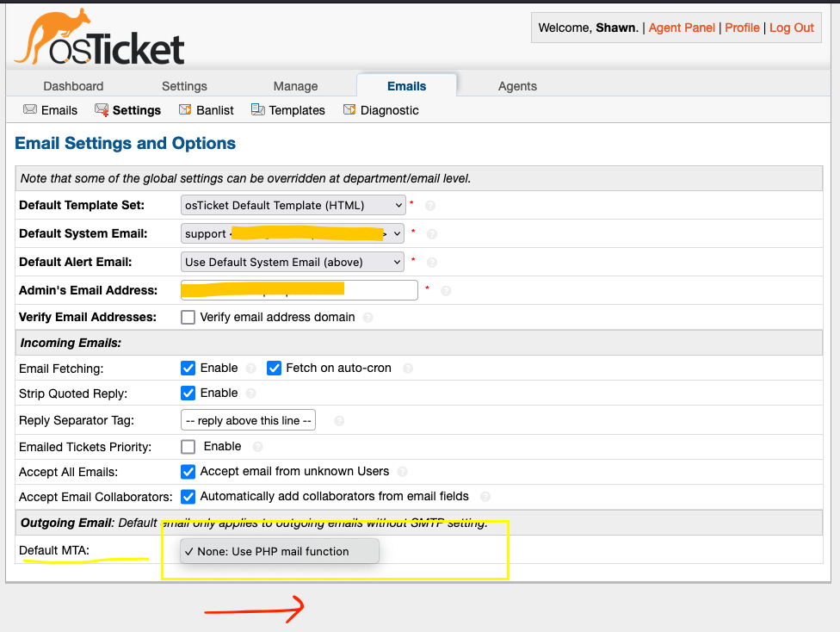Open help tip for Default System Email
The height and width of the screenshot is (632, 840).
pos(432,234)
